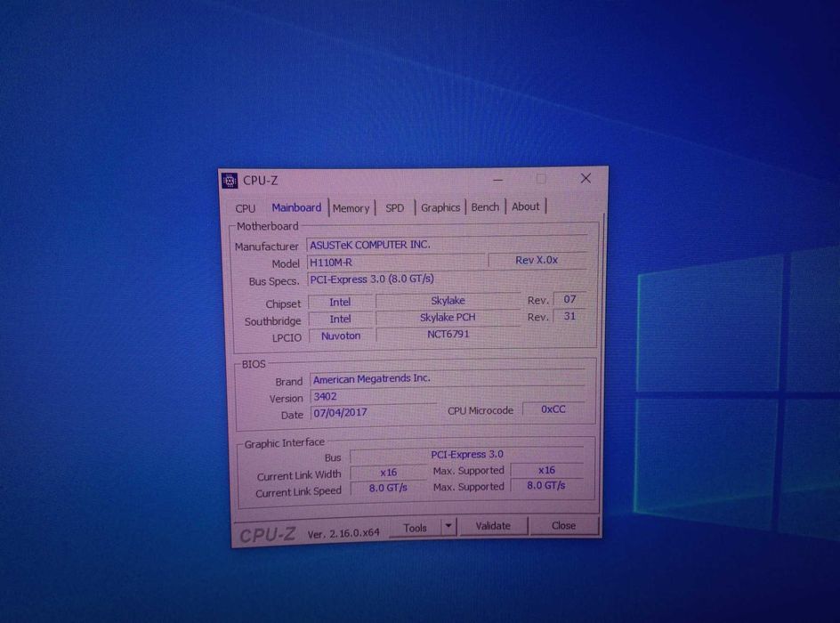Click the Current Link Speed 8.0 GT/s value
The image size is (840, 623).
click(x=388, y=488)
